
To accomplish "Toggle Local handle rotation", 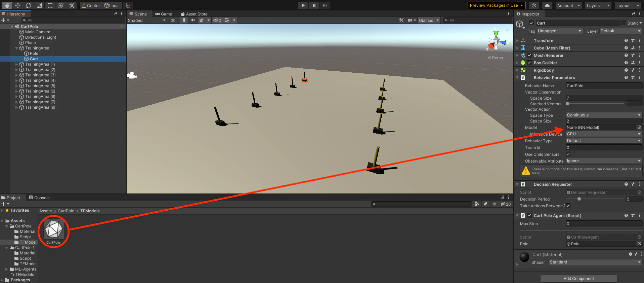I will [x=112, y=5].
